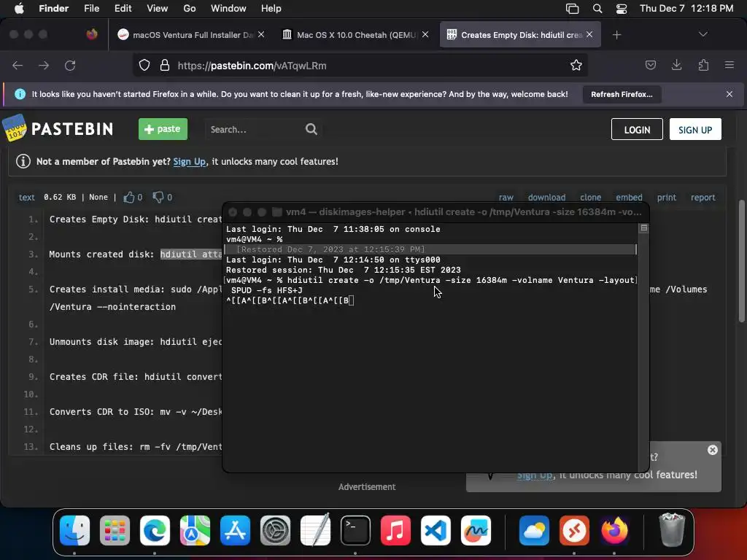The height and width of the screenshot is (560, 747).
Task: Open Remote Desktop app in Dock
Action: [574, 531]
